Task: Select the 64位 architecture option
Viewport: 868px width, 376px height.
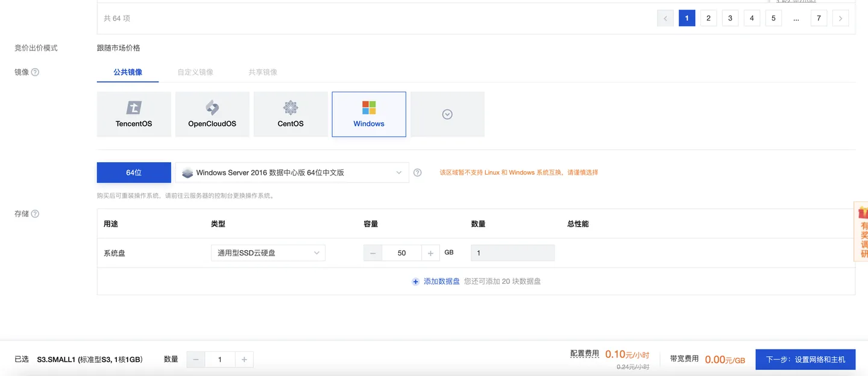Action: tap(134, 172)
